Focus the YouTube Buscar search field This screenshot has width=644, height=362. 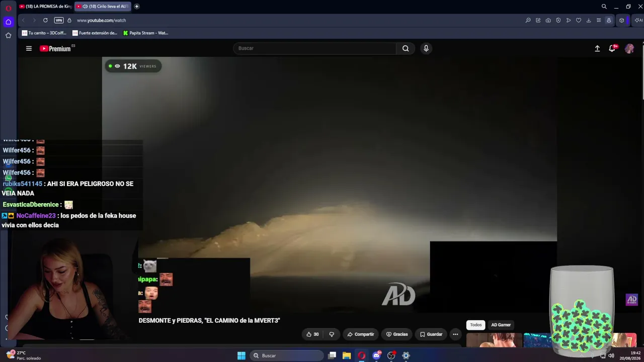pos(315,48)
